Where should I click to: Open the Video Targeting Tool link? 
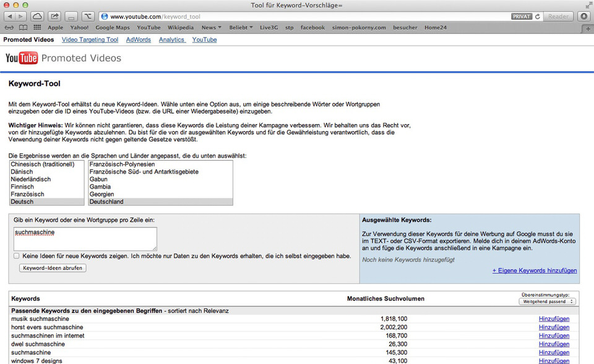coord(90,40)
